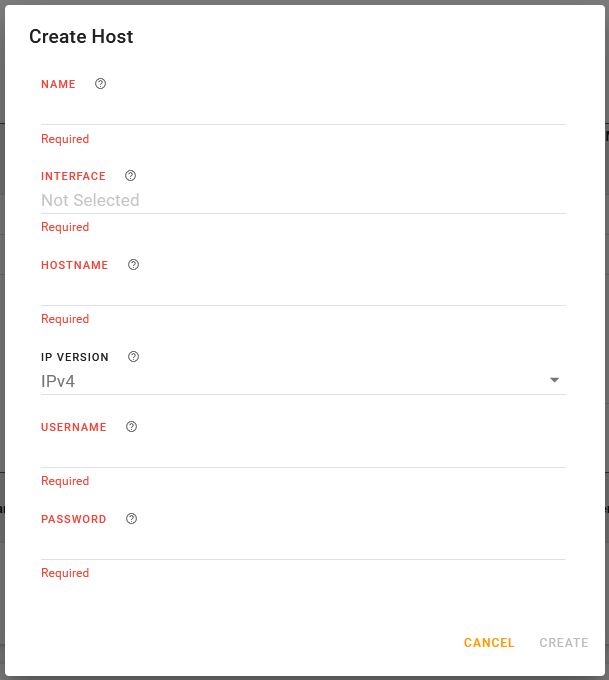Click the NAME field label
The image size is (609, 680).
point(58,85)
